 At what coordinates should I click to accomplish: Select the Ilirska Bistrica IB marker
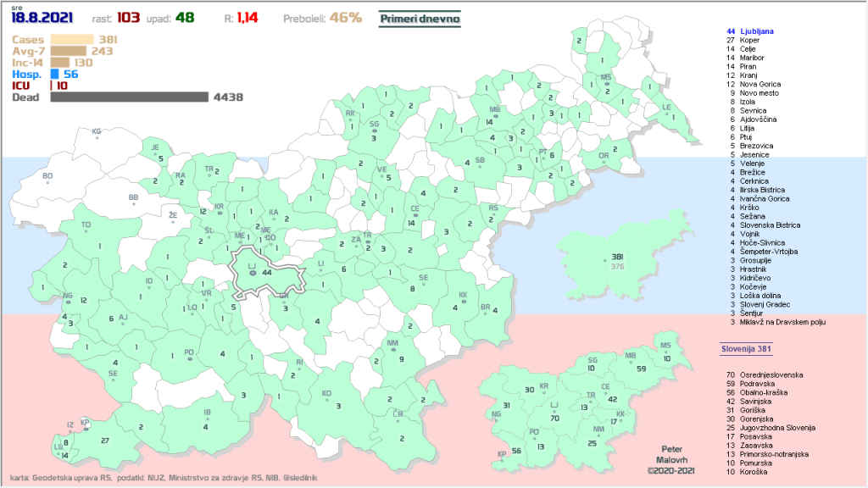(x=206, y=419)
